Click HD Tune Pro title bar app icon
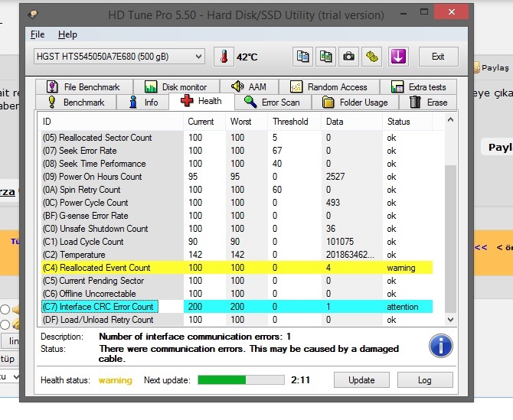 coord(33,14)
